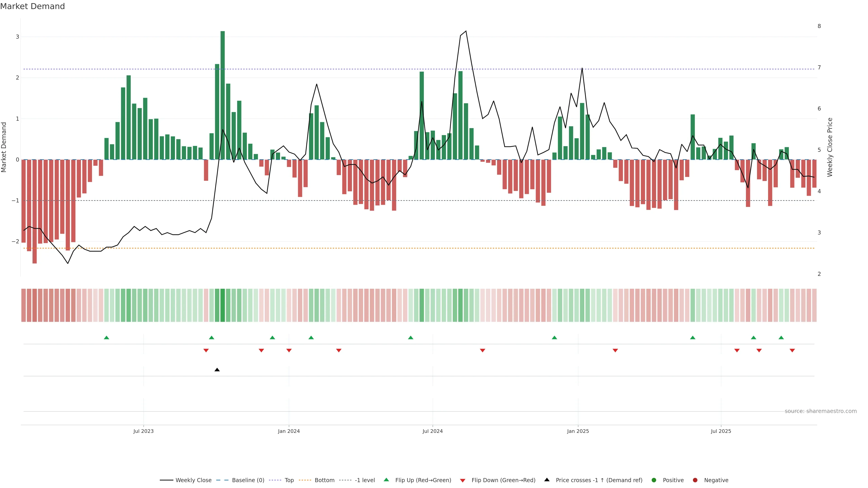Click the Market Demand chart title
The width and height of the screenshot is (868, 488).
[32, 6]
